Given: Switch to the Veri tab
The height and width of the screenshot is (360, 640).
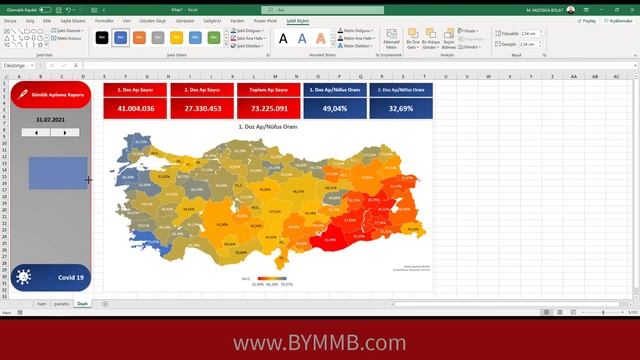Looking at the screenshot, I should click(x=127, y=21).
